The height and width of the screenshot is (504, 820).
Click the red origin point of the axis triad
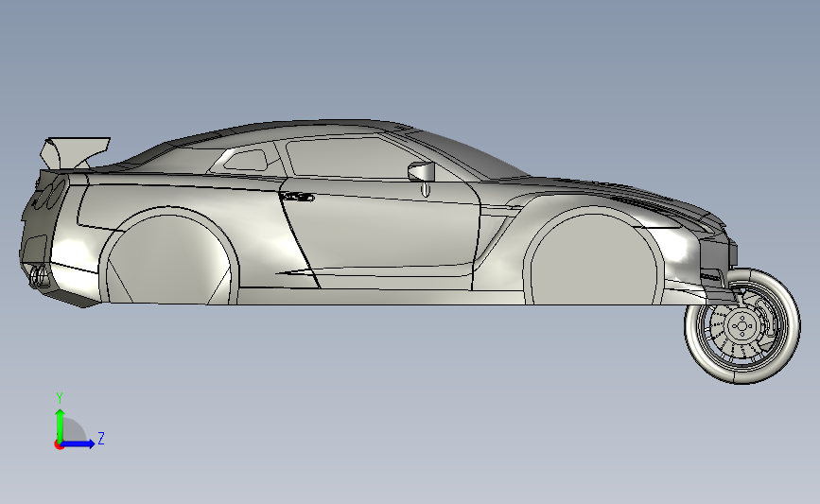[59, 445]
